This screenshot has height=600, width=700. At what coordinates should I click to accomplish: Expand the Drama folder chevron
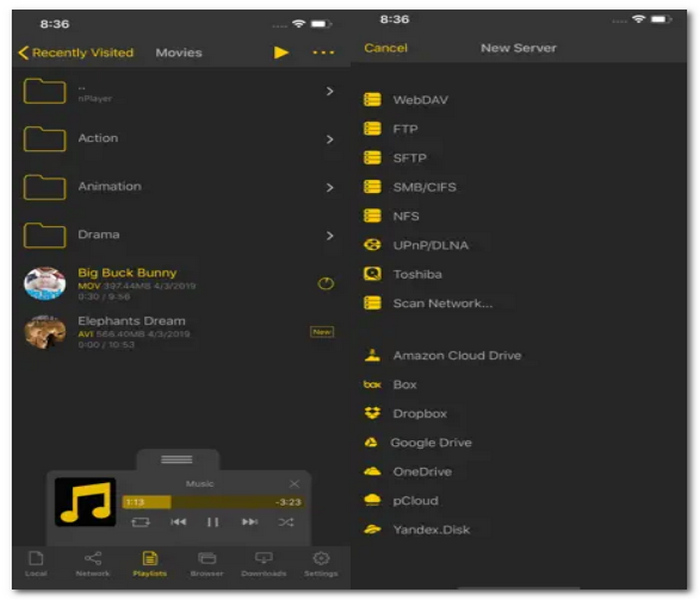[x=329, y=236]
